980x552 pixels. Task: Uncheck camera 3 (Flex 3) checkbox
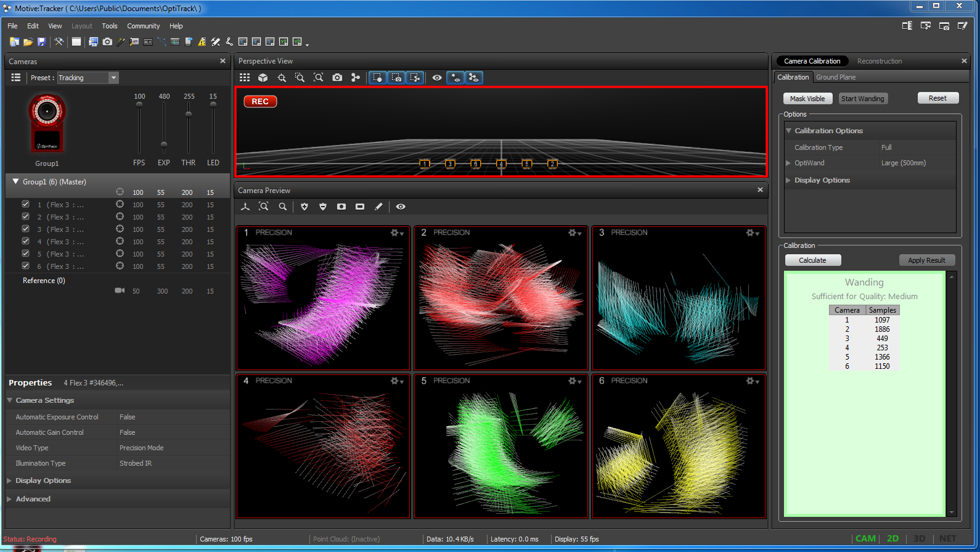25,229
